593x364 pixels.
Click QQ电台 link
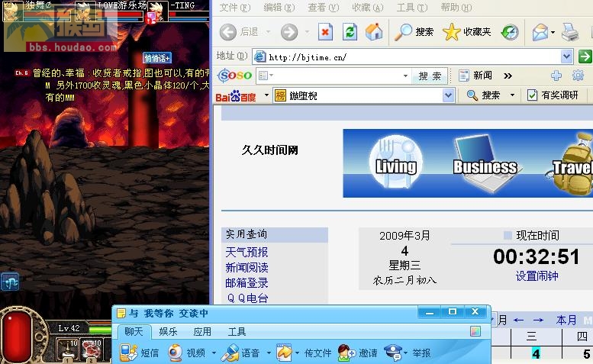tap(248, 298)
